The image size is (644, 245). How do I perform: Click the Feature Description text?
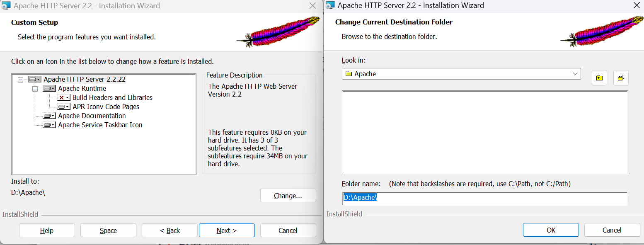pos(235,75)
